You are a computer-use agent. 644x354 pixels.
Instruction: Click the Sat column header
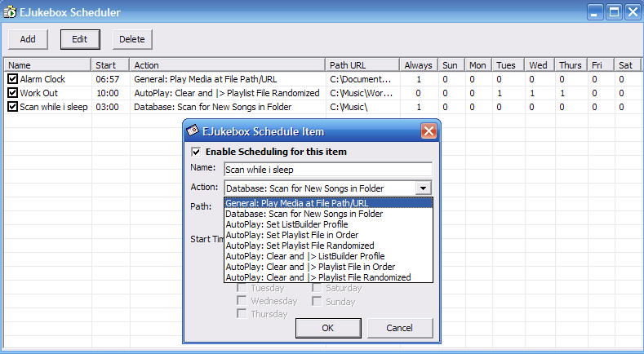click(627, 65)
